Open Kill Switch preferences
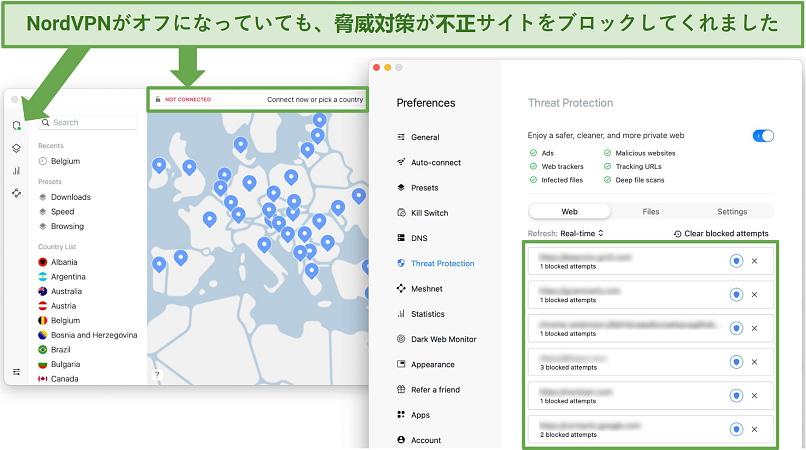The width and height of the screenshot is (806, 450). 430,213
